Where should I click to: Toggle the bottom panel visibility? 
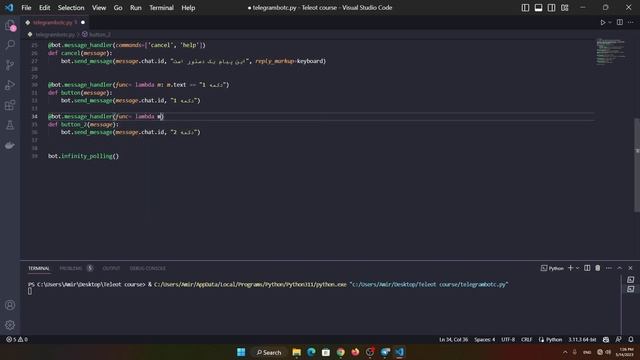(x=538, y=8)
